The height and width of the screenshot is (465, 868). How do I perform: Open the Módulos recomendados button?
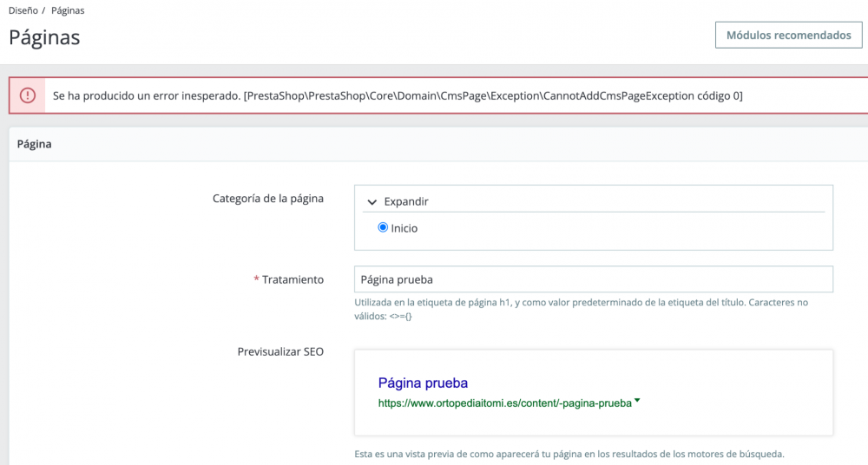(x=788, y=35)
